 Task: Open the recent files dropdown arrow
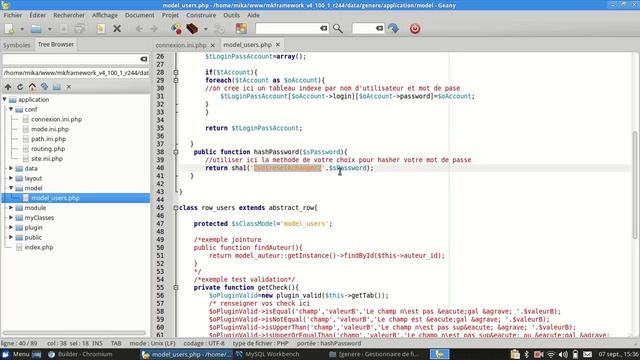tap(50, 29)
